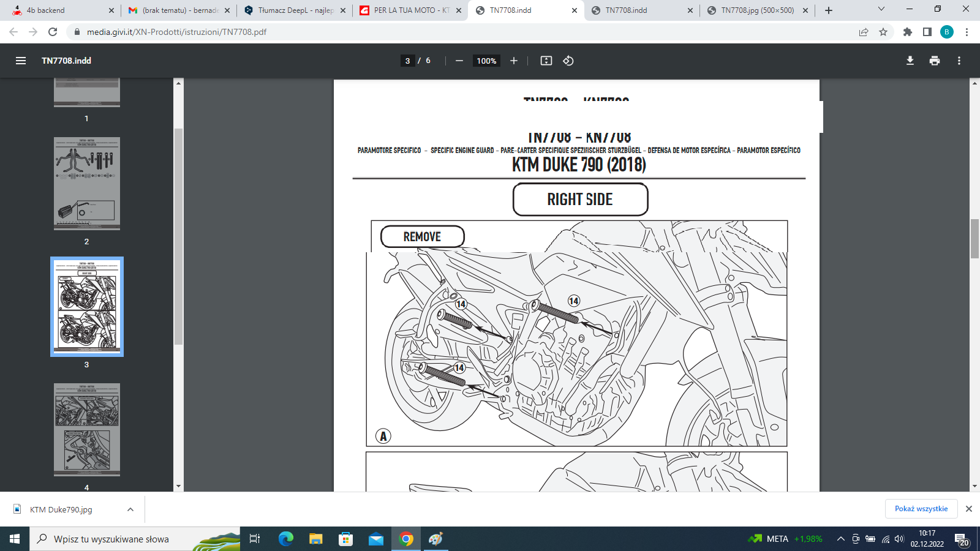
Task: Toggle the PDF sidebar menu icon
Action: click(21, 61)
